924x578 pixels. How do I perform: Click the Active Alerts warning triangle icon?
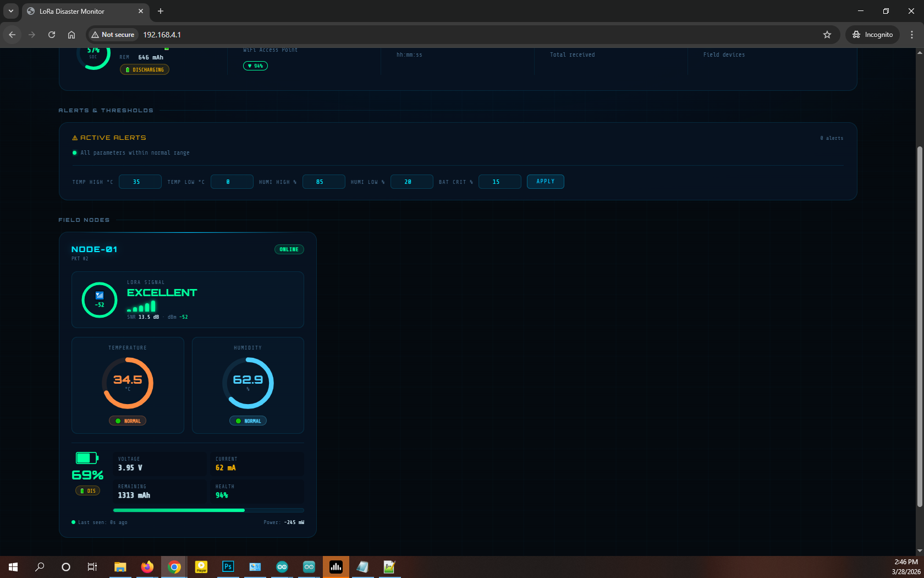point(75,138)
